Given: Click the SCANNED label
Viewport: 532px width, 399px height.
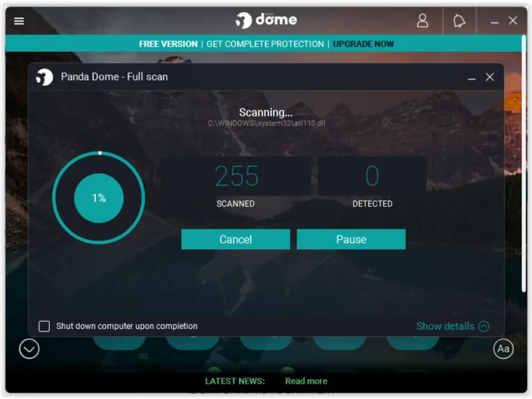Looking at the screenshot, I should (235, 203).
